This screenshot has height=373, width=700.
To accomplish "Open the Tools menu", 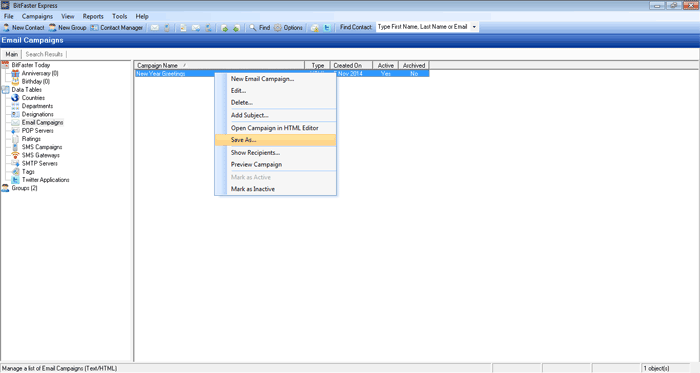I will [x=120, y=17].
